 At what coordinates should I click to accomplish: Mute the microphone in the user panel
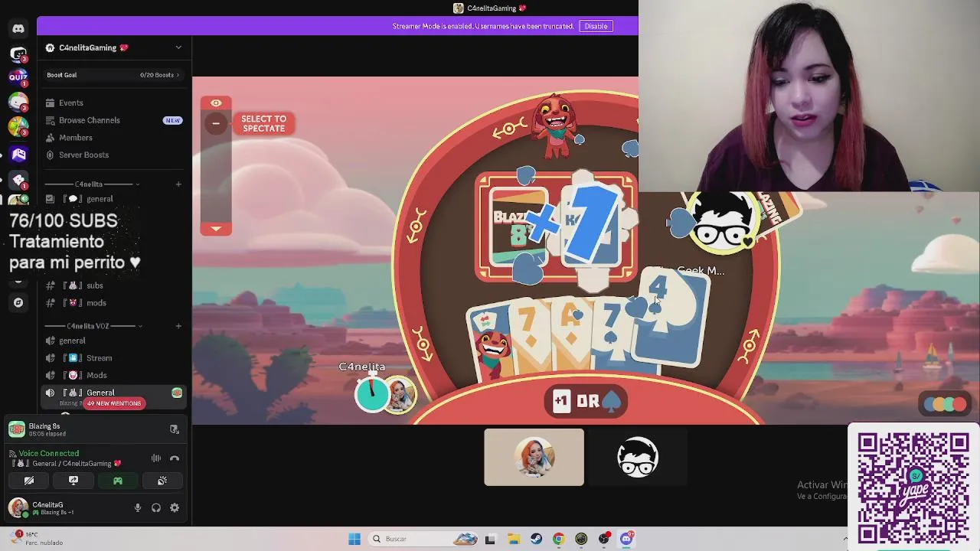(138, 507)
